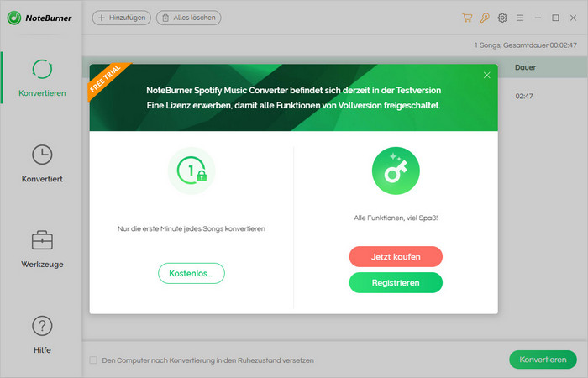Click the one-minute lock trial icon
Screen dimensions: 588x378
tap(192, 171)
